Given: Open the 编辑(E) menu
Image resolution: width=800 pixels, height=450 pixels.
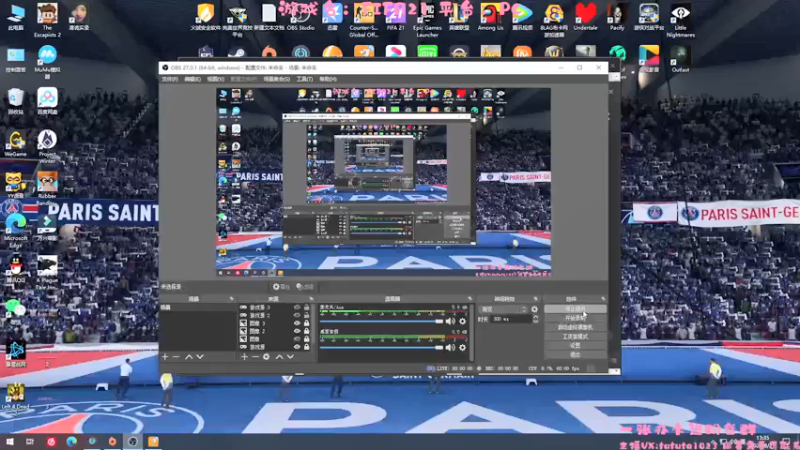Looking at the screenshot, I should (x=192, y=79).
